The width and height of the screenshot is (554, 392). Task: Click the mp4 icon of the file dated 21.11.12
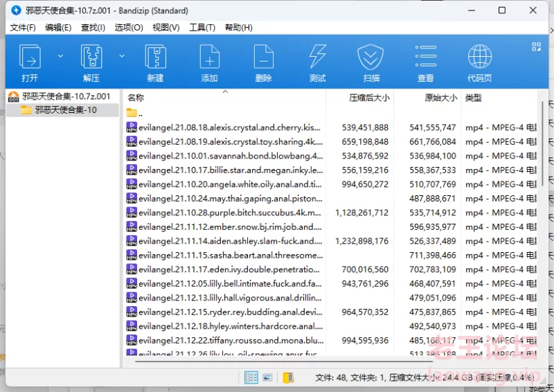point(132,226)
